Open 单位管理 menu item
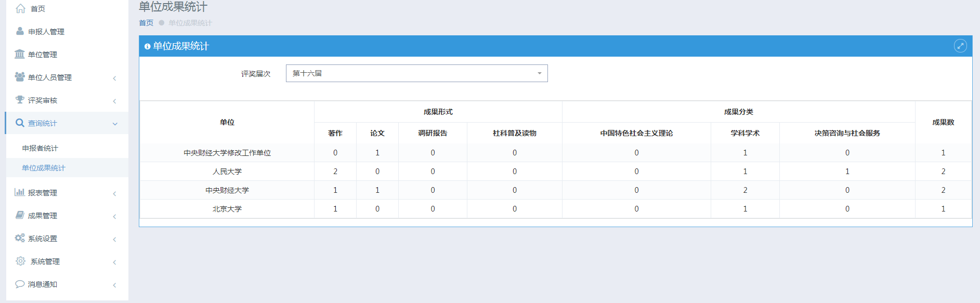The width and height of the screenshot is (980, 303). pos(43,55)
